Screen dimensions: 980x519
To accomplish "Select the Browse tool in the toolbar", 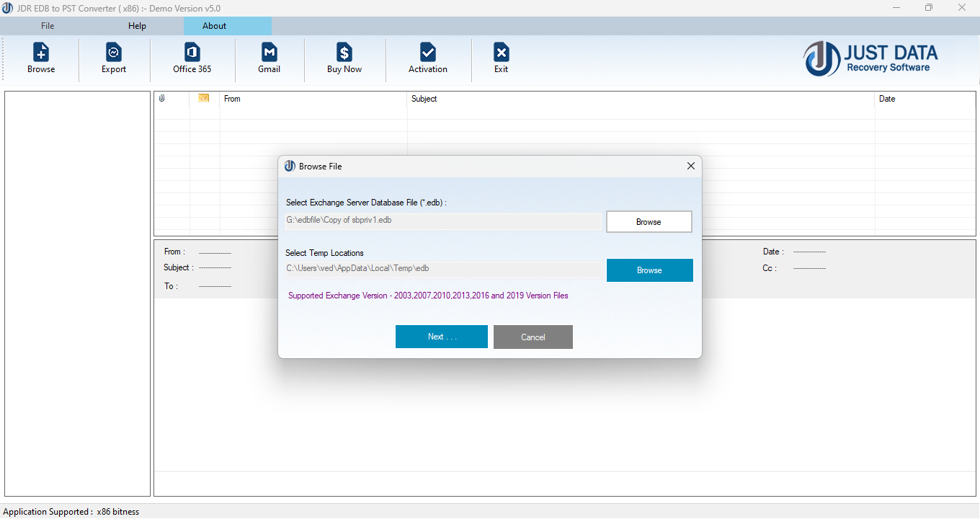I will coord(40,58).
